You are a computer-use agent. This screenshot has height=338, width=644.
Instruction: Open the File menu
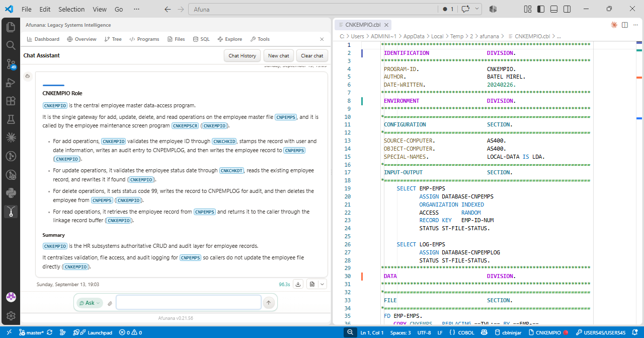tap(27, 9)
